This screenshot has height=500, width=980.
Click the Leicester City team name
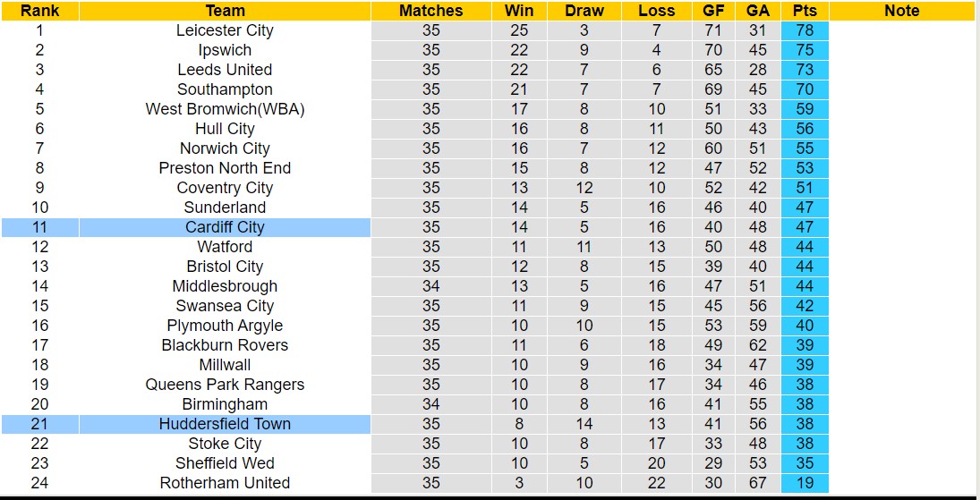click(x=225, y=30)
